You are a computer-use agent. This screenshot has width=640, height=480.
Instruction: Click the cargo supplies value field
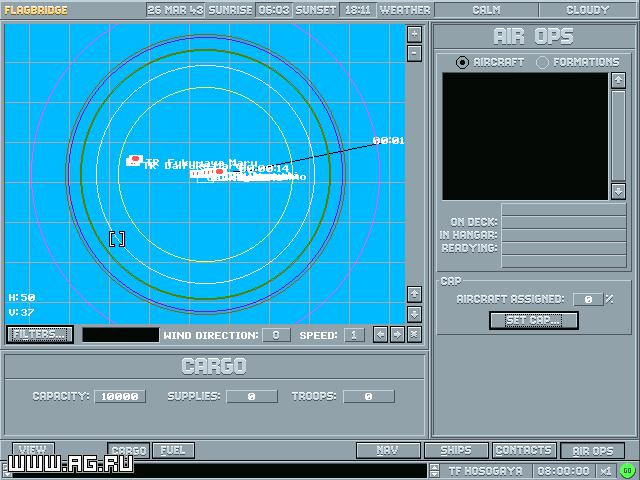point(251,396)
